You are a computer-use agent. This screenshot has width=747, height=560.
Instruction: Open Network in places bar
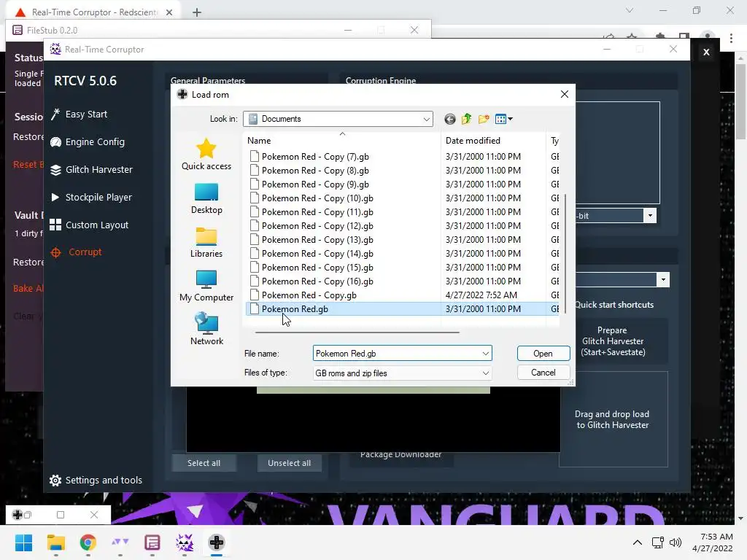click(x=206, y=330)
